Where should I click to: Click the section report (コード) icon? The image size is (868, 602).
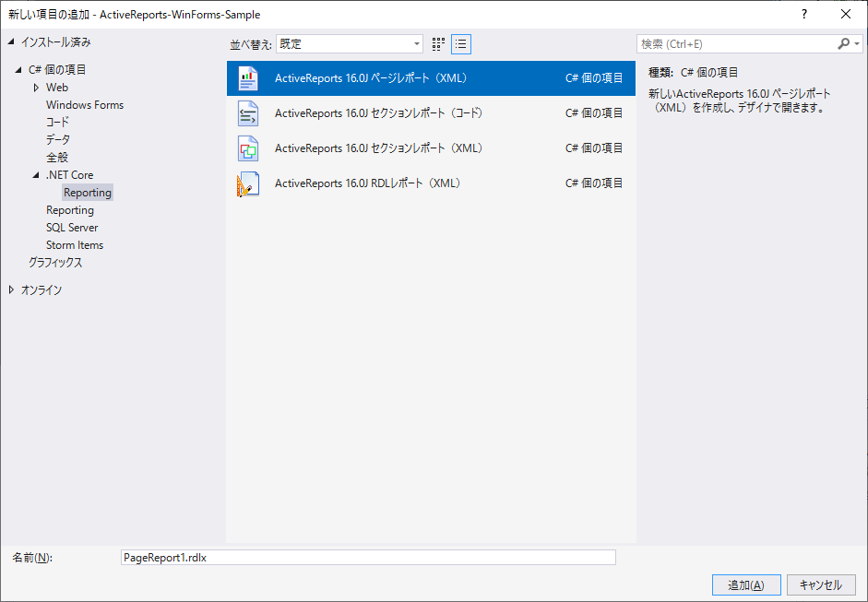point(248,112)
